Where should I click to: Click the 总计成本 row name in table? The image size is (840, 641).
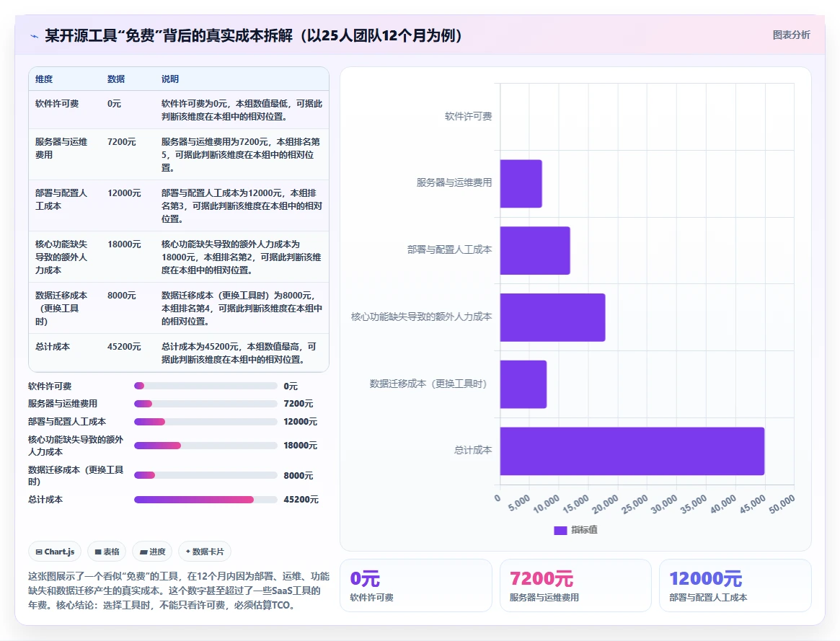tap(53, 347)
